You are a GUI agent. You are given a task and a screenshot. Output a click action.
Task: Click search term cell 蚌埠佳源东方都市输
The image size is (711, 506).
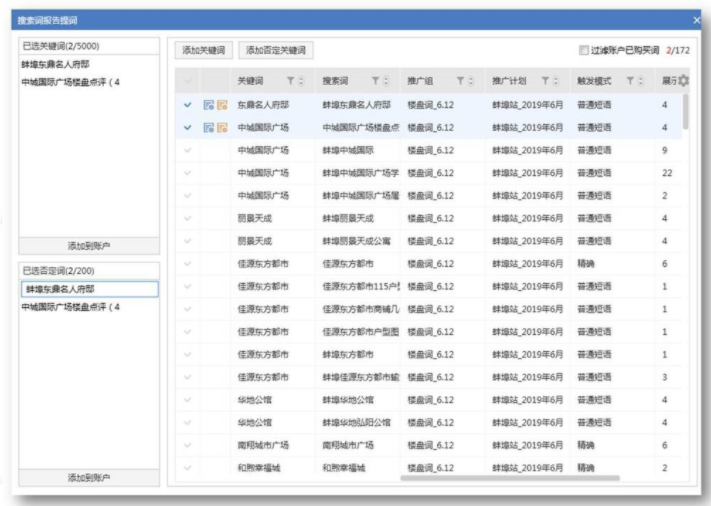360,377
